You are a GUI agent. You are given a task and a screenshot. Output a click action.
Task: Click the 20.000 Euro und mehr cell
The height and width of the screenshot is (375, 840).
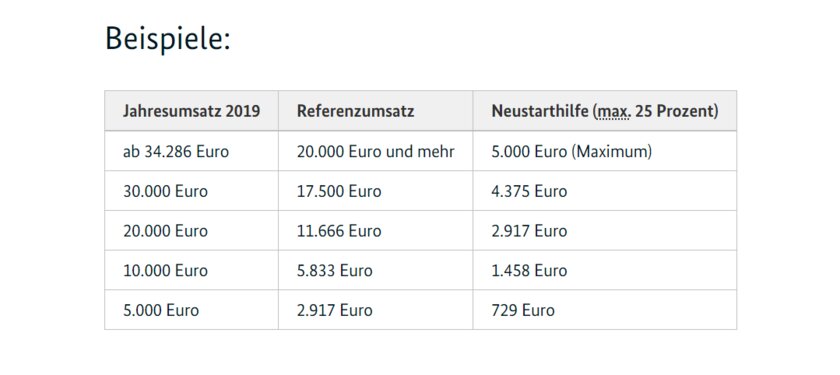pos(376,151)
